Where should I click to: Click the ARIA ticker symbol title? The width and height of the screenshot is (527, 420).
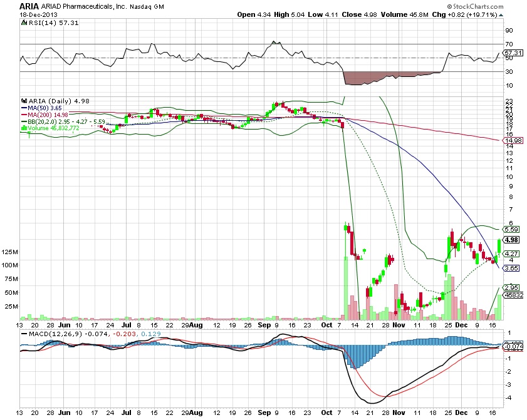tap(29, 6)
